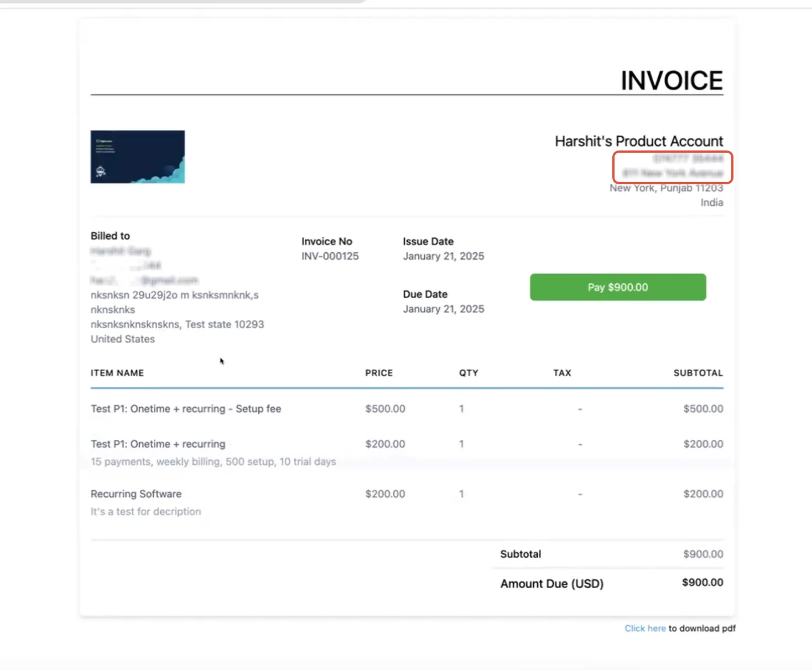Select the invoice number INV-000125
Image resolution: width=812 pixels, height=670 pixels.
click(330, 256)
